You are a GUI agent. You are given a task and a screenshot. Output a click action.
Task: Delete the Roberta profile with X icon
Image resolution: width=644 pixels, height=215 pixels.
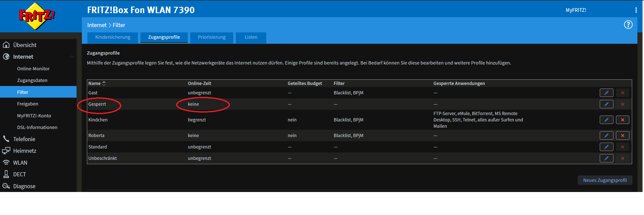(623, 136)
